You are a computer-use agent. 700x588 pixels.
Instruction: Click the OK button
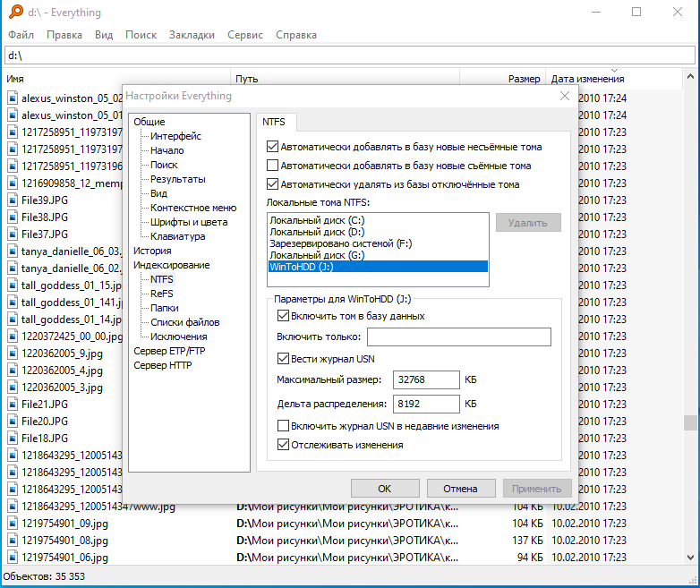(385, 489)
